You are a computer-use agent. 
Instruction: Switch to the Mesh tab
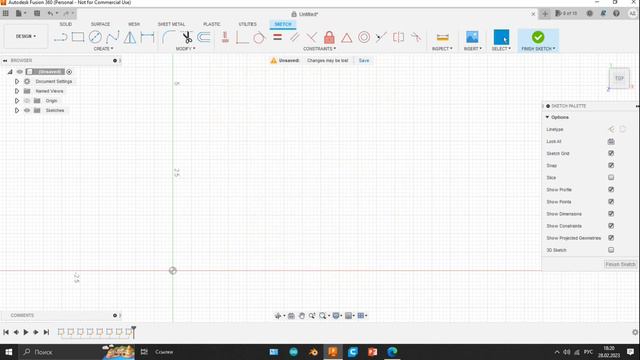point(134,24)
